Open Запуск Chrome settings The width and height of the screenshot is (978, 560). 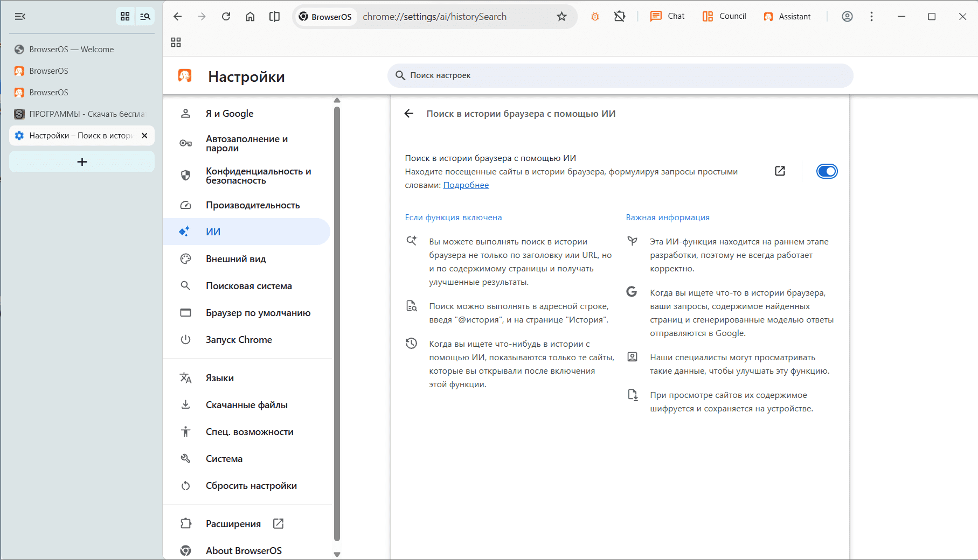pyautogui.click(x=247, y=340)
